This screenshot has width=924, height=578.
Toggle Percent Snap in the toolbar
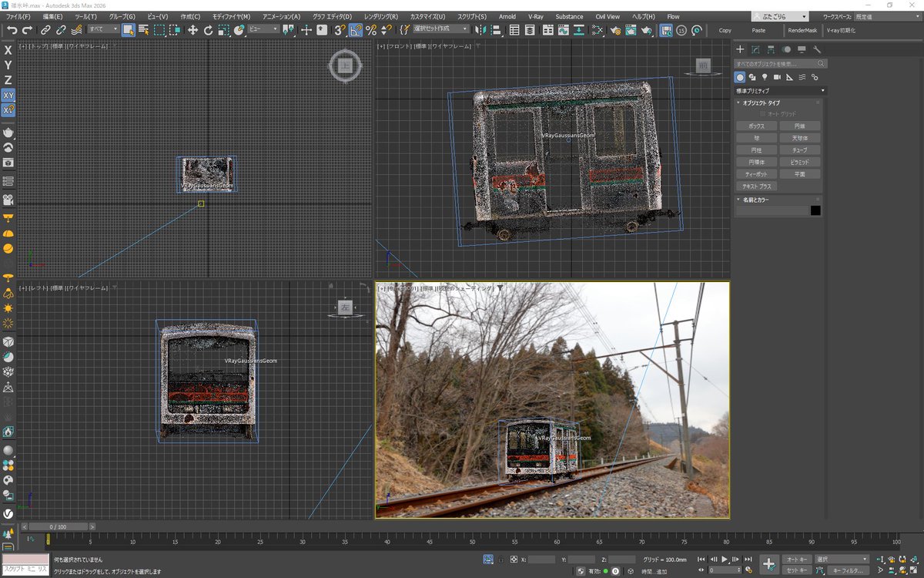[371, 30]
